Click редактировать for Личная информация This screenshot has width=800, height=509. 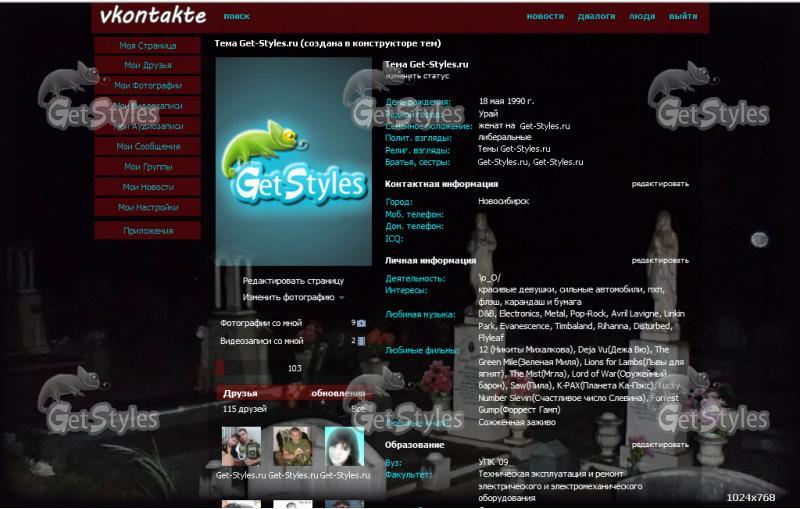(x=660, y=261)
